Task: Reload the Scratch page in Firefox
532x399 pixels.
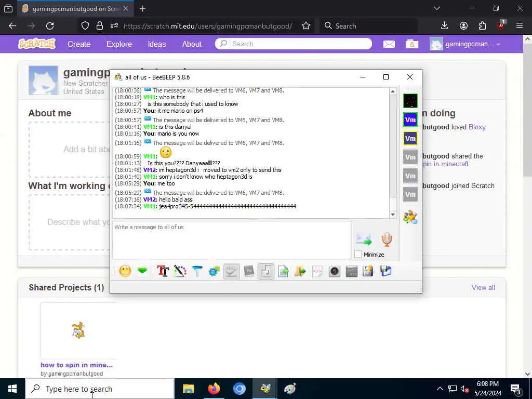Action: (50, 26)
